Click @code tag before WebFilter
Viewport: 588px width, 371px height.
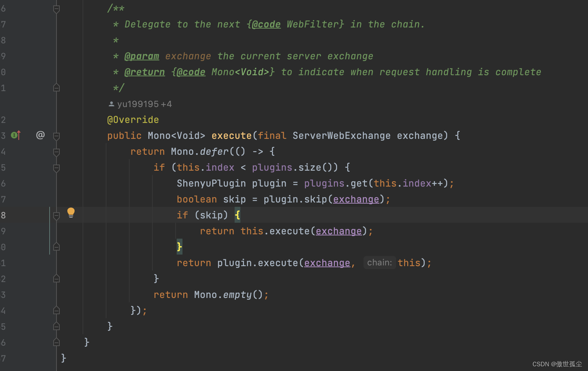click(x=266, y=24)
